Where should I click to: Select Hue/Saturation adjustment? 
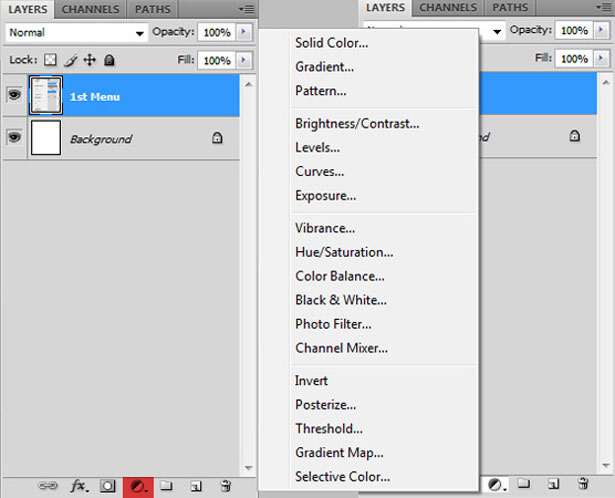pos(344,252)
